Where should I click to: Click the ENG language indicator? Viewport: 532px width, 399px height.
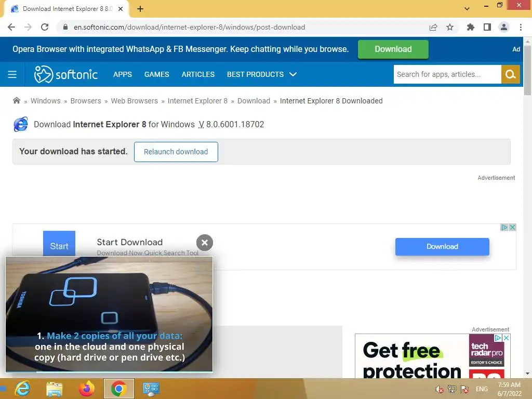coord(482,389)
